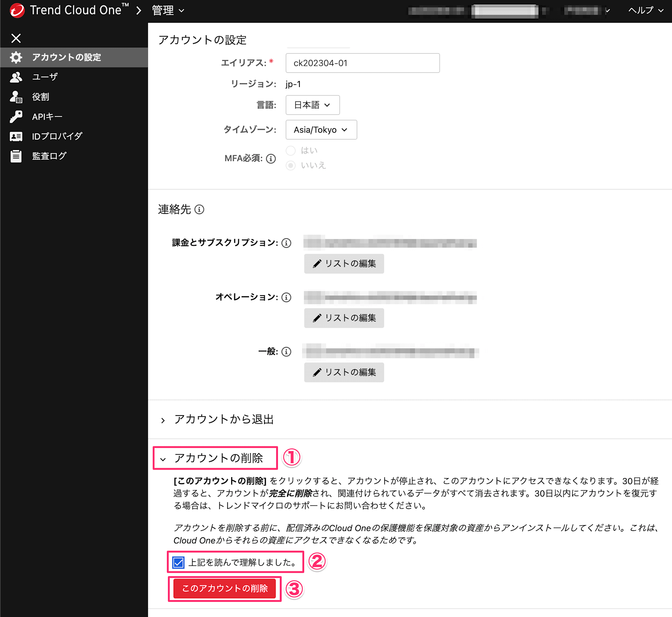
Task: Click the このアカウントの削除 red button
Action: [224, 588]
